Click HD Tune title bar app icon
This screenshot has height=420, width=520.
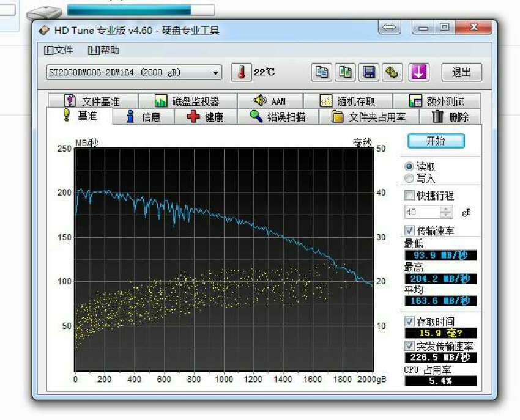coord(44,31)
